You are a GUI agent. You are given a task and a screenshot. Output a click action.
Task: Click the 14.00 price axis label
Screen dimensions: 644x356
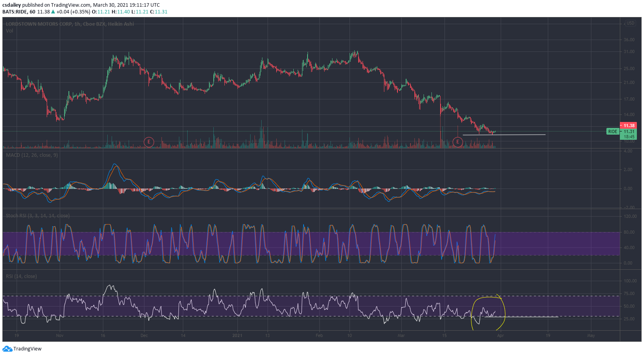click(x=629, y=115)
